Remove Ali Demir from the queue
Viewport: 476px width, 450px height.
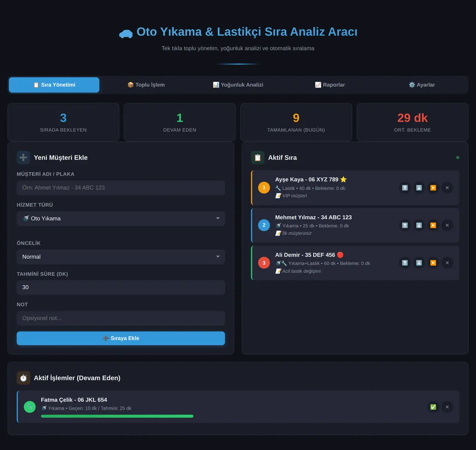click(x=447, y=263)
